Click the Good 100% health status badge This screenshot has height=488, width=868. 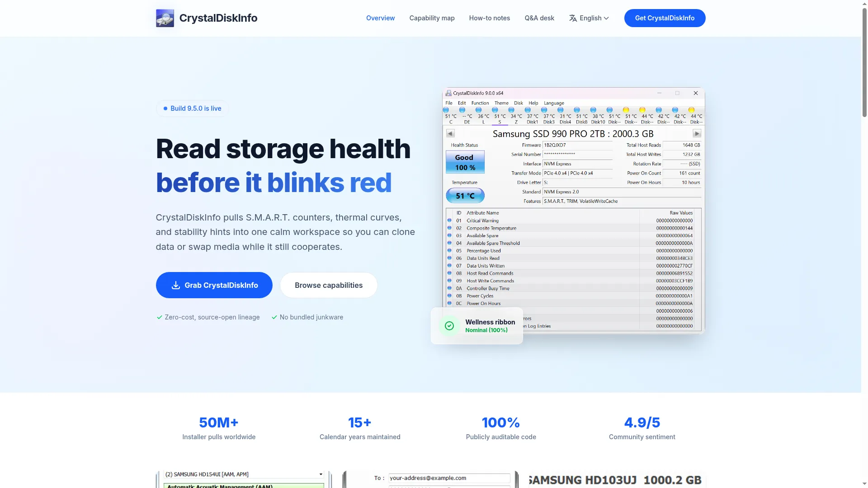(x=465, y=162)
